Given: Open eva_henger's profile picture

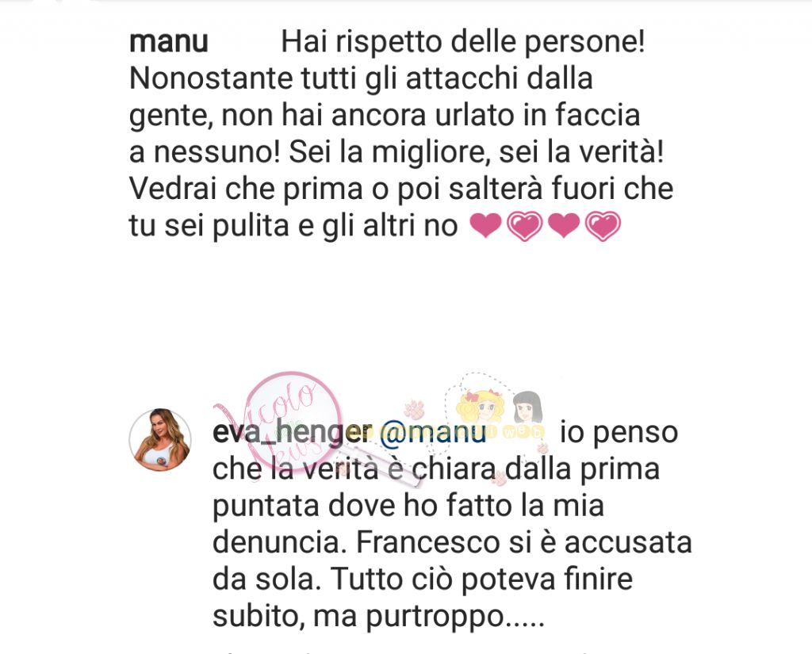Looking at the screenshot, I should pyautogui.click(x=160, y=440).
